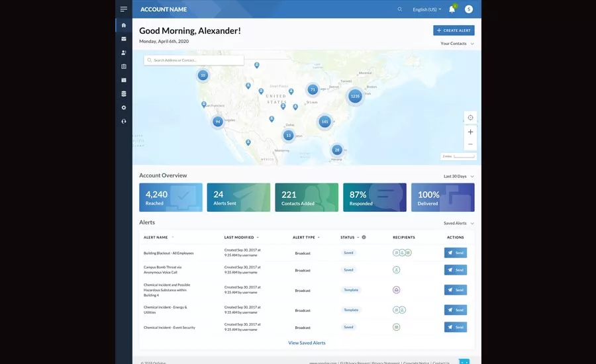Open the envelope messages icon in sidebar
This screenshot has width=596, height=364.
point(123,39)
